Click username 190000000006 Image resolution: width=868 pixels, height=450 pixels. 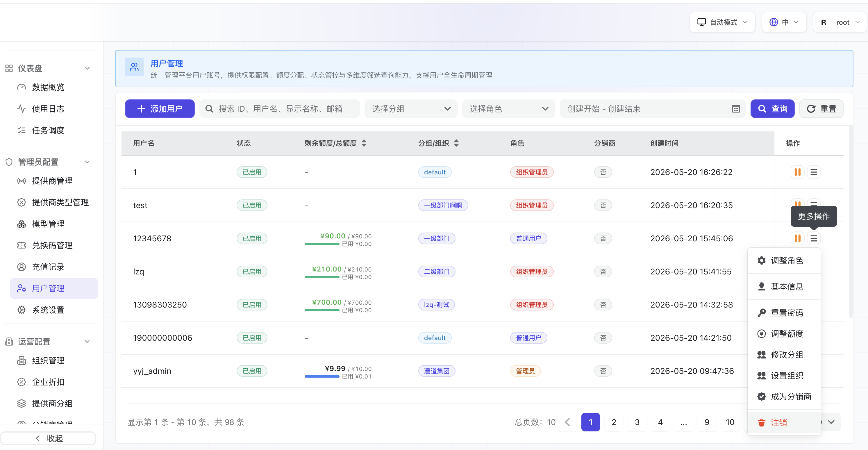163,338
